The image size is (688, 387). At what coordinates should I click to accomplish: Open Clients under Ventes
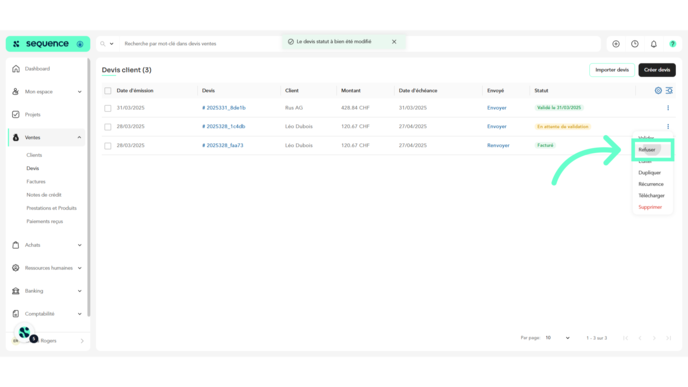34,155
